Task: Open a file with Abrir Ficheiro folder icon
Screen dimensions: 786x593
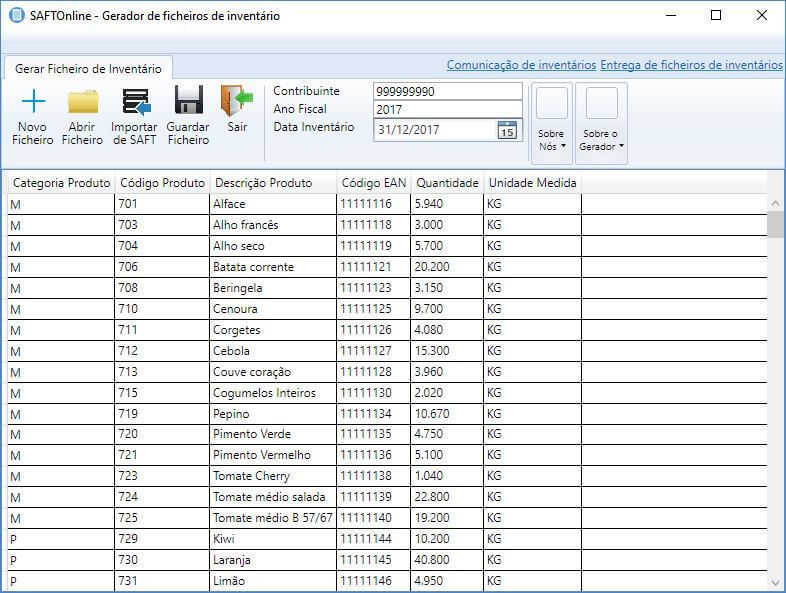Action: 82,102
